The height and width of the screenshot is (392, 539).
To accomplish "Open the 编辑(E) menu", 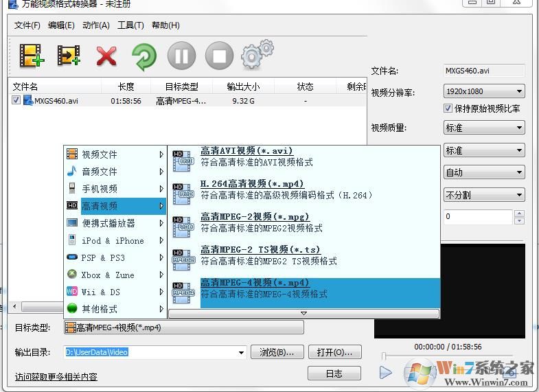I will click(x=61, y=25).
